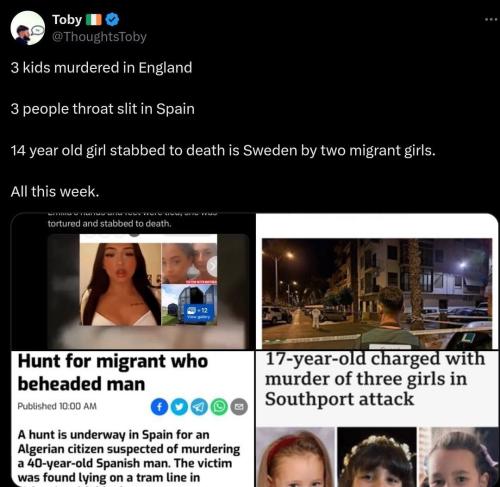Click the 'All this week.' tweet text

(55, 192)
